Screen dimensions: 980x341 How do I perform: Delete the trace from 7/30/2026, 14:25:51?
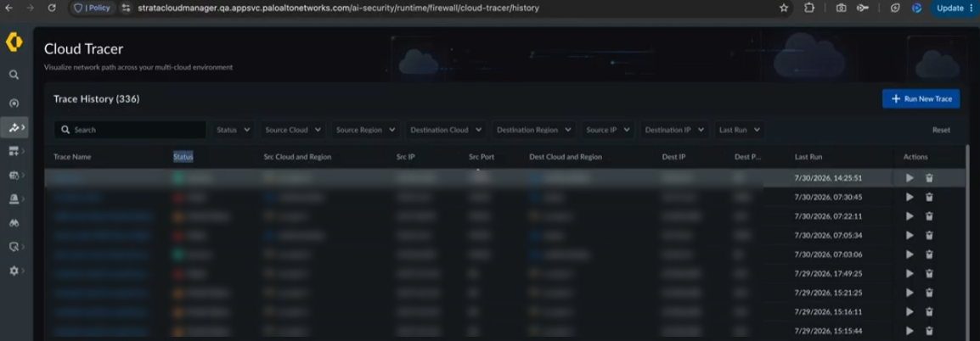click(x=929, y=178)
